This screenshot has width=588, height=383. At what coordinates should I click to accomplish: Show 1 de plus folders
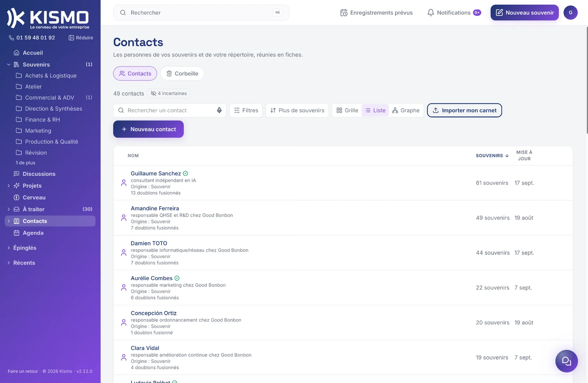click(26, 163)
